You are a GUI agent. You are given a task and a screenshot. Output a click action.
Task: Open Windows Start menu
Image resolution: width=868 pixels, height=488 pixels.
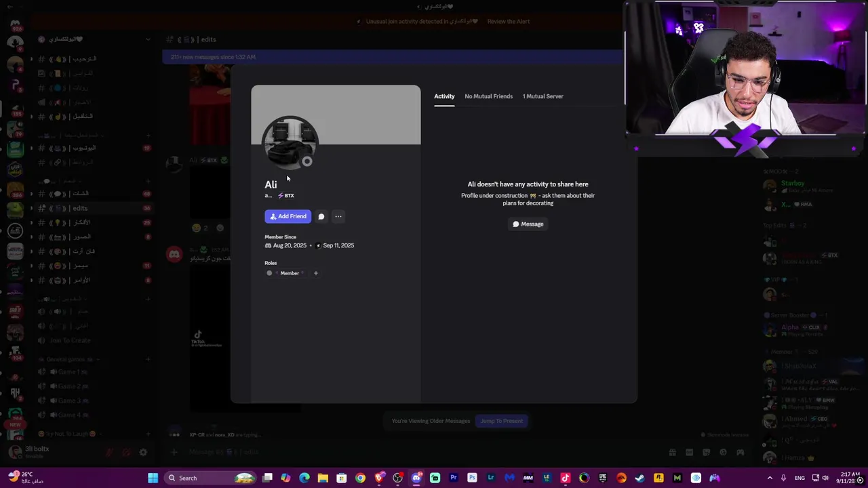click(x=153, y=478)
